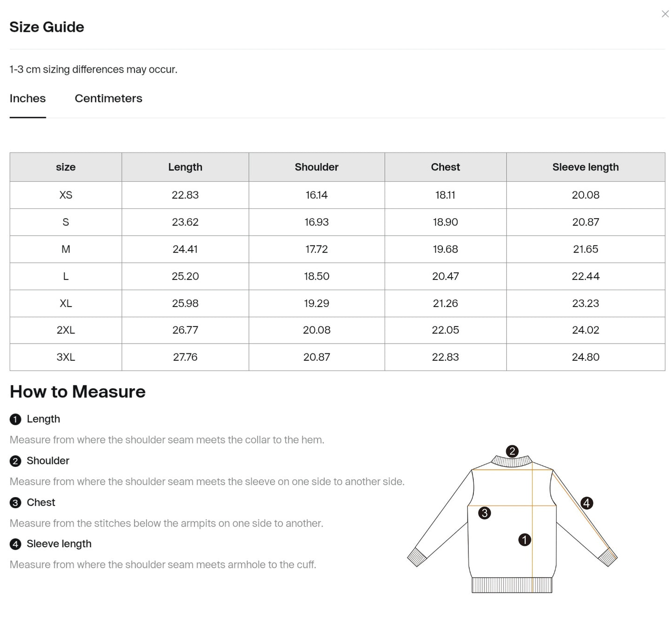Image resolution: width=672 pixels, height=625 pixels.
Task: Click the Shoulder marker ❷ above the collar
Action: tap(512, 450)
